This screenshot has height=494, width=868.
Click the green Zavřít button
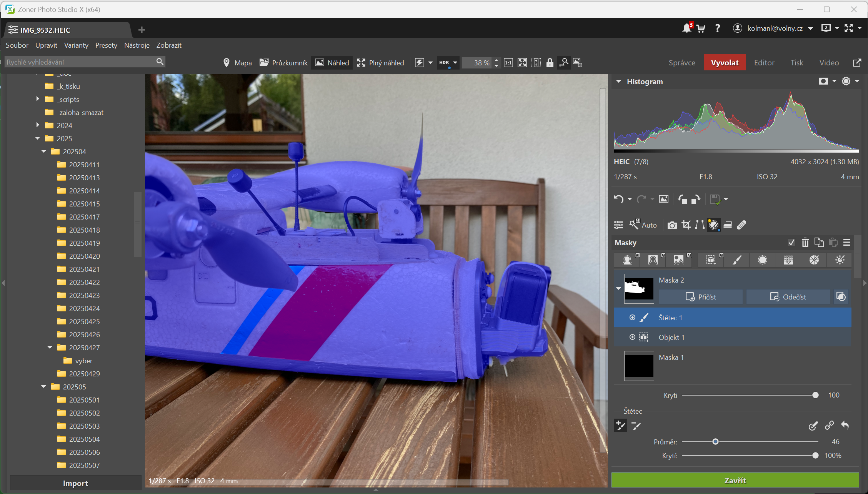click(x=735, y=481)
